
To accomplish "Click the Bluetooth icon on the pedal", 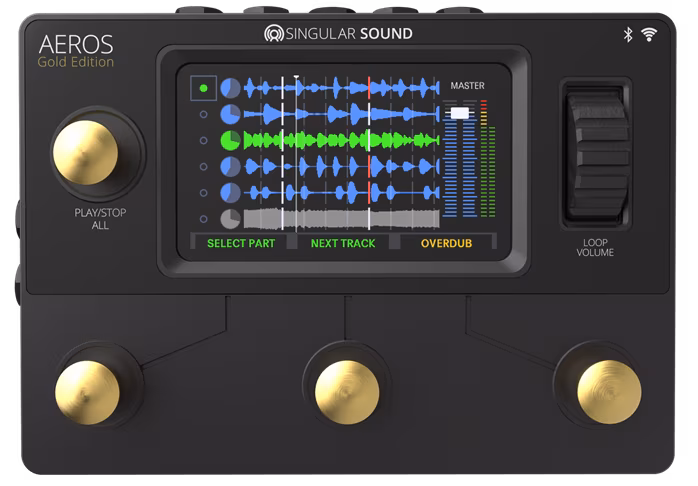I will tap(628, 34).
